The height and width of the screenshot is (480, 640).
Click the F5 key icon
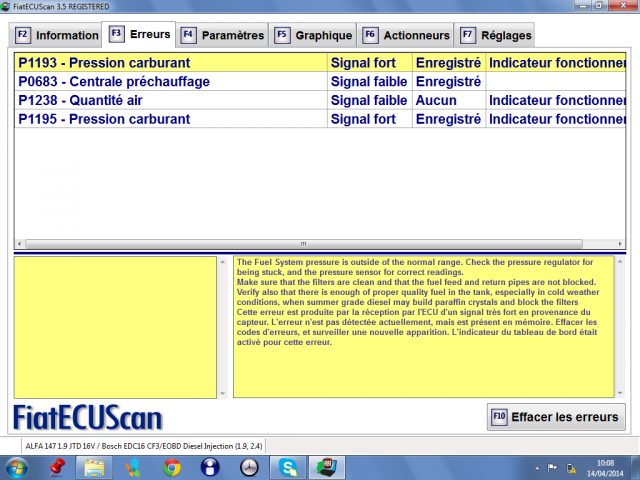pyautogui.click(x=282, y=35)
